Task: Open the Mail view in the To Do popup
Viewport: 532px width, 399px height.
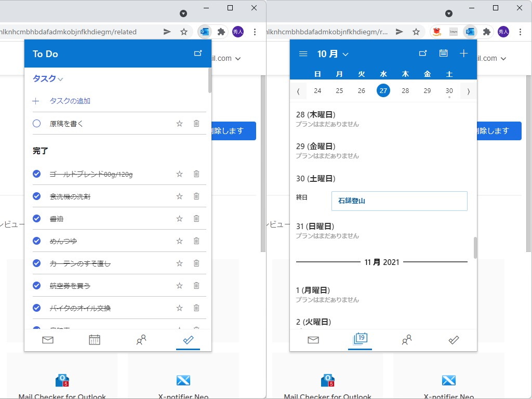Action: point(48,340)
